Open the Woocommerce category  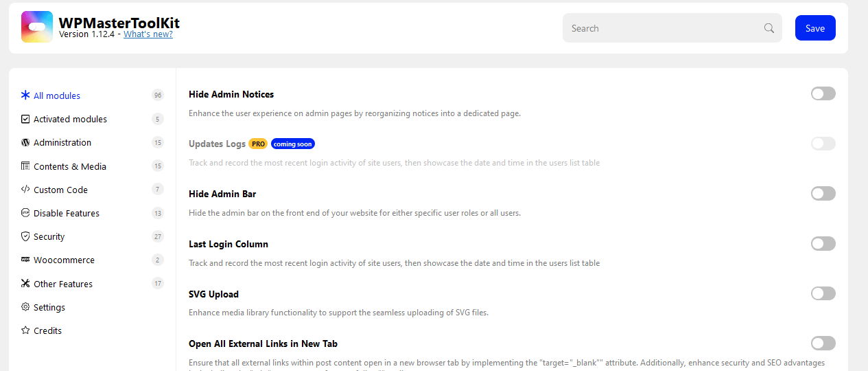pyautogui.click(x=92, y=260)
